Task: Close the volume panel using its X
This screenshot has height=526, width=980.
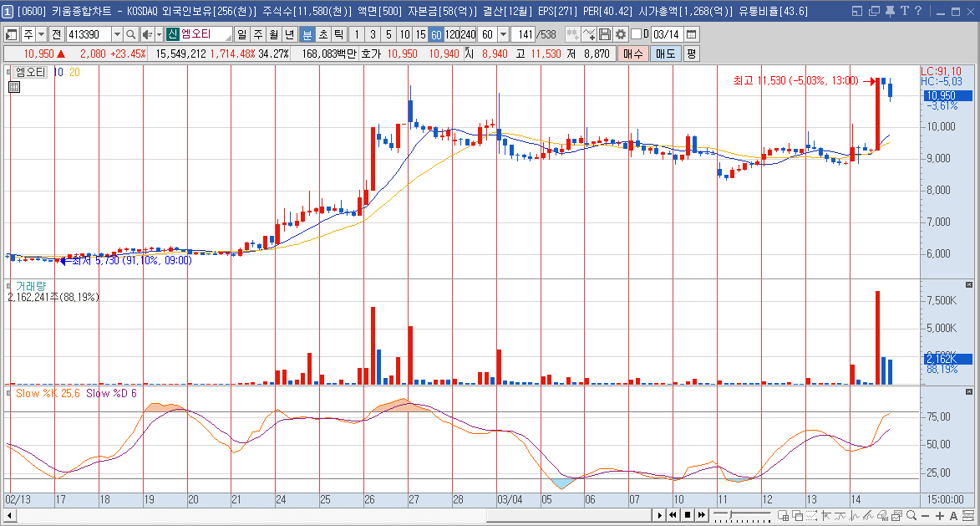Action: (x=969, y=284)
